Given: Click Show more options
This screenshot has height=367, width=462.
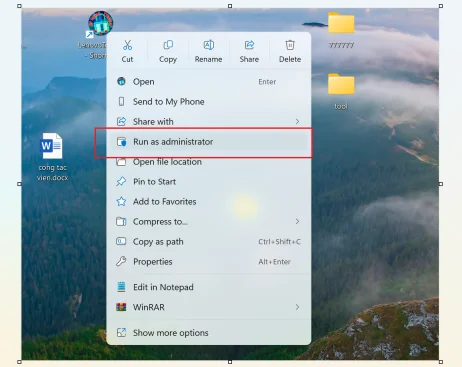Looking at the screenshot, I should [x=209, y=333].
